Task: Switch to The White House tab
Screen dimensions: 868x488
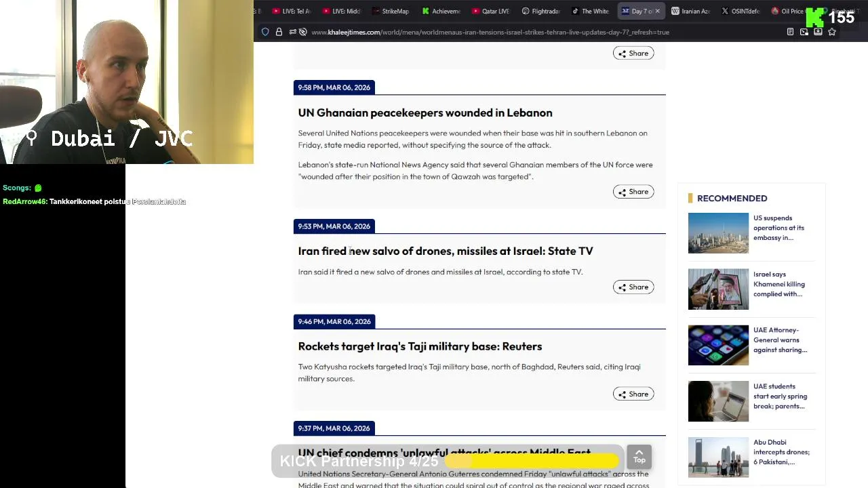Action: tap(591, 11)
